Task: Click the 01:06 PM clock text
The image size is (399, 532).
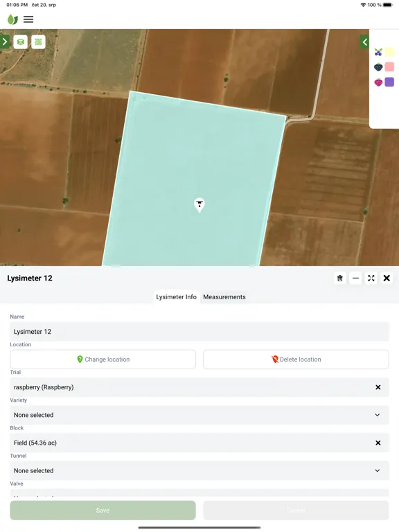Action: click(x=17, y=5)
